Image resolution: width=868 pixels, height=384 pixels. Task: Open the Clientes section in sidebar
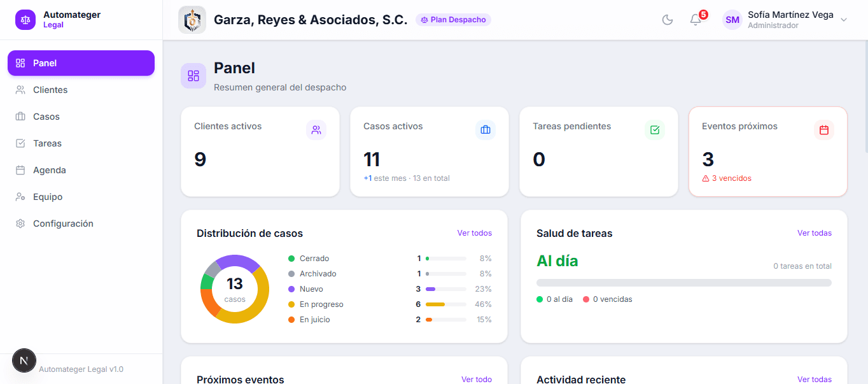pos(50,90)
